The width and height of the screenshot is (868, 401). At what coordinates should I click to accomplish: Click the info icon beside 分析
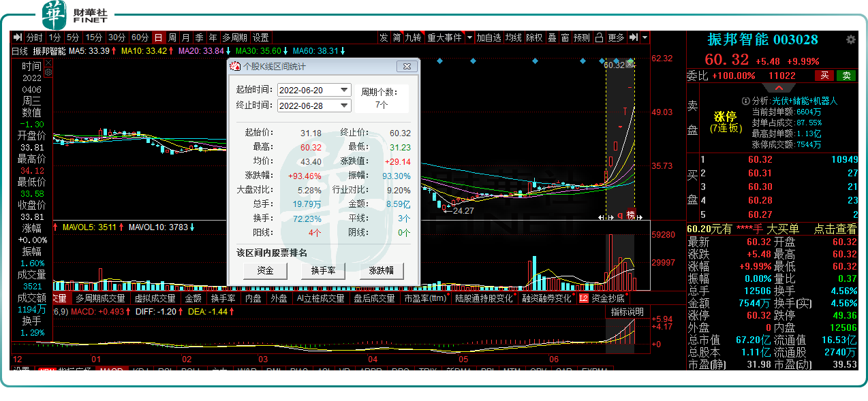click(x=746, y=100)
